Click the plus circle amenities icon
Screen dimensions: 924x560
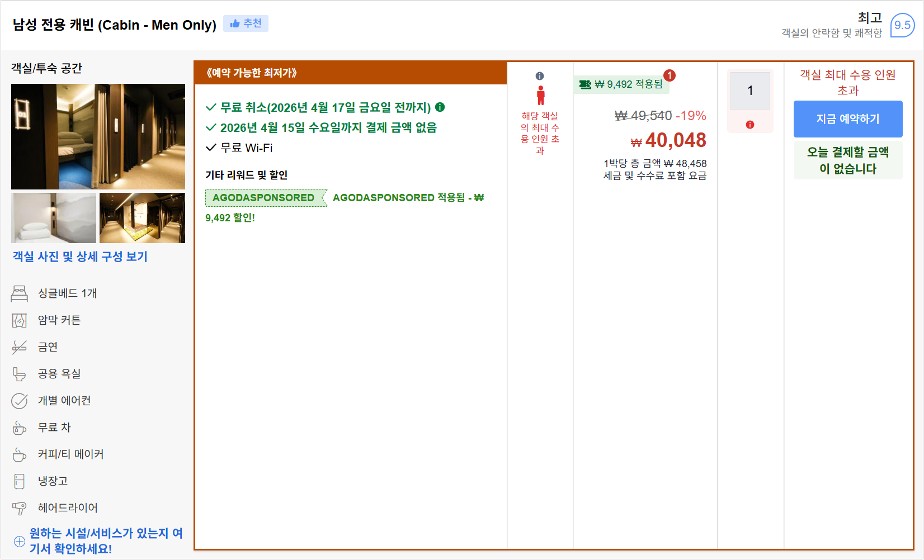pyautogui.click(x=20, y=541)
